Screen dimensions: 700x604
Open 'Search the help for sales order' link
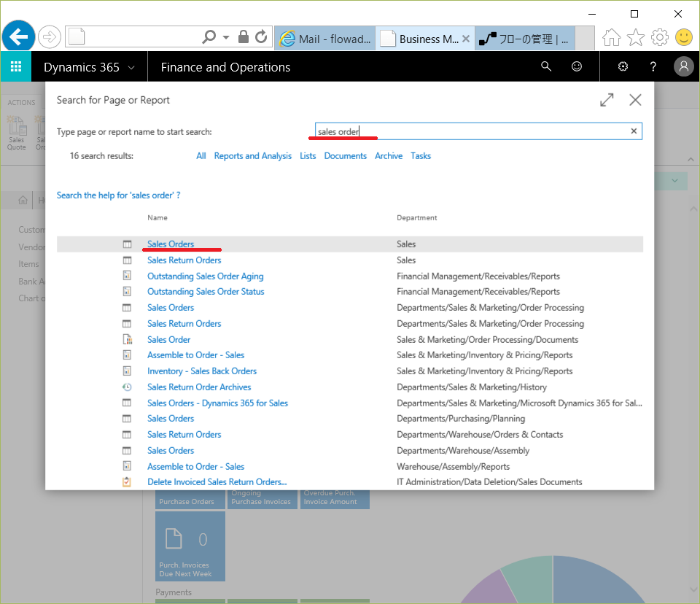[118, 195]
